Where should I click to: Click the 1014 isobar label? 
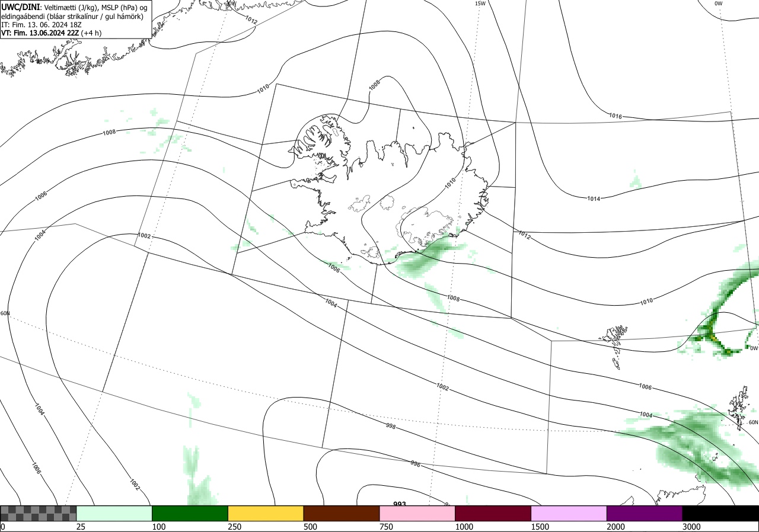coord(594,198)
